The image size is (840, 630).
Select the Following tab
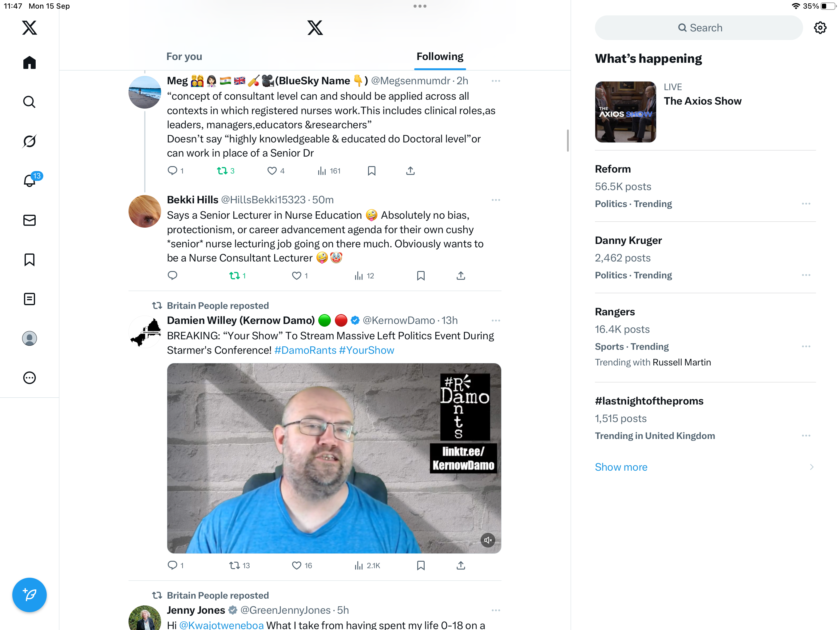440,57
